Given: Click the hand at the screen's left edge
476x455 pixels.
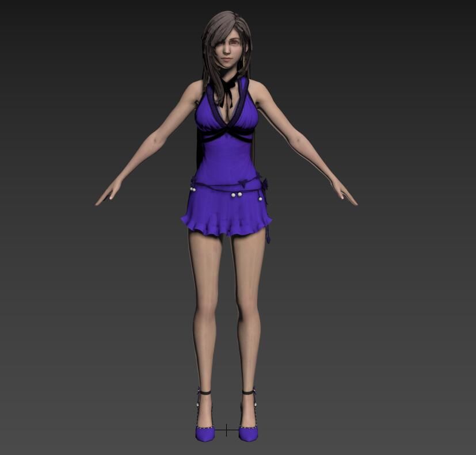Looking at the screenshot, I should 108,193.
